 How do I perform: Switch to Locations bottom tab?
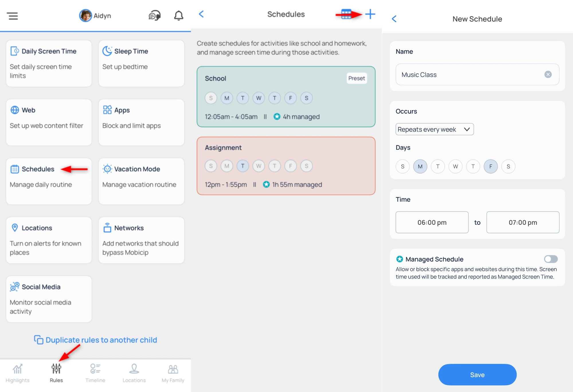[134, 373]
